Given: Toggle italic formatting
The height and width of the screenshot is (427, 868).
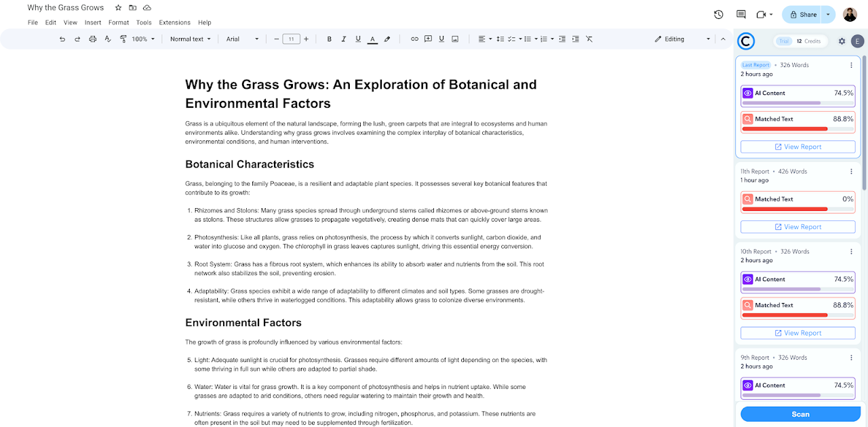Looking at the screenshot, I should pyautogui.click(x=344, y=39).
